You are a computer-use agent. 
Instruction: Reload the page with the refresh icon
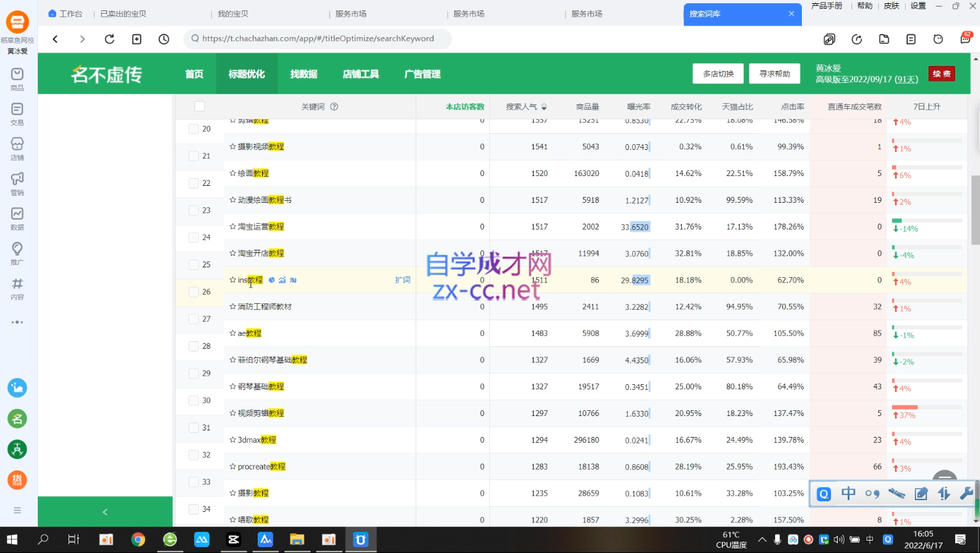[x=110, y=39]
